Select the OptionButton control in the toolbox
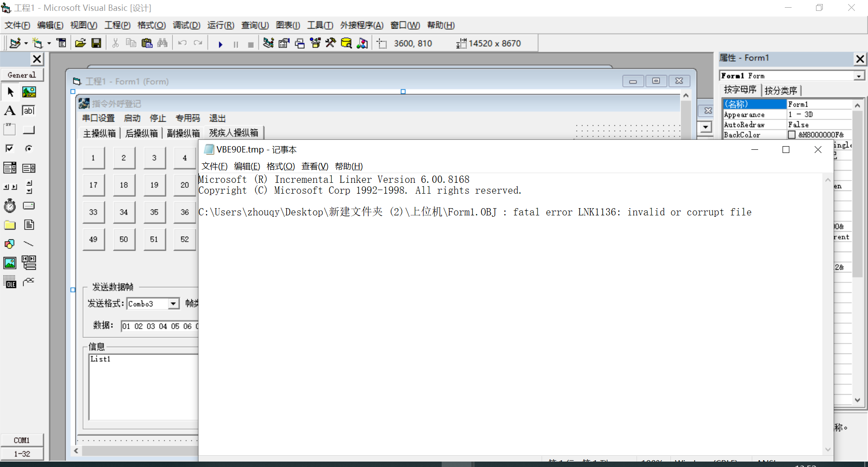868x467 pixels. [29, 149]
